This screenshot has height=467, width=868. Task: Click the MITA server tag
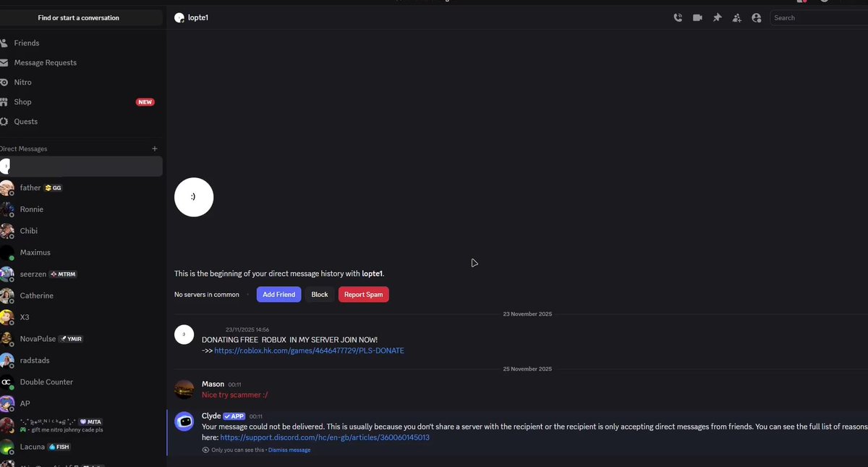[90, 421]
